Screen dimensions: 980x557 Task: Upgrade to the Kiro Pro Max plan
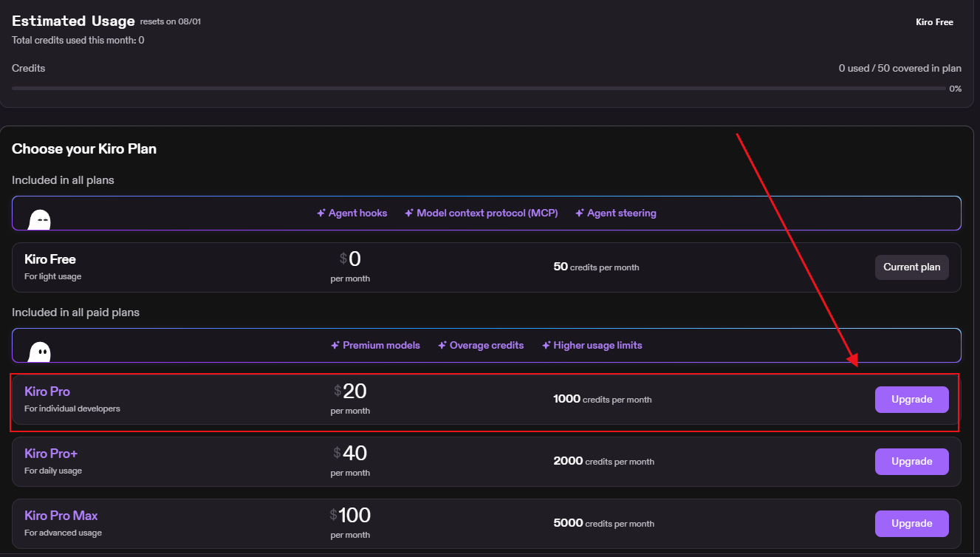click(912, 524)
